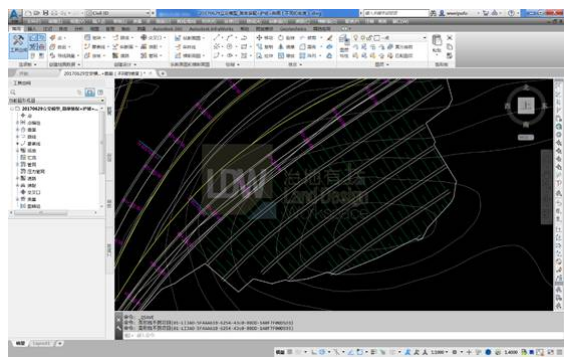Viewport: 569px width, 363px height.
Task: Click the new drawing tab plus button
Action: 163,73
